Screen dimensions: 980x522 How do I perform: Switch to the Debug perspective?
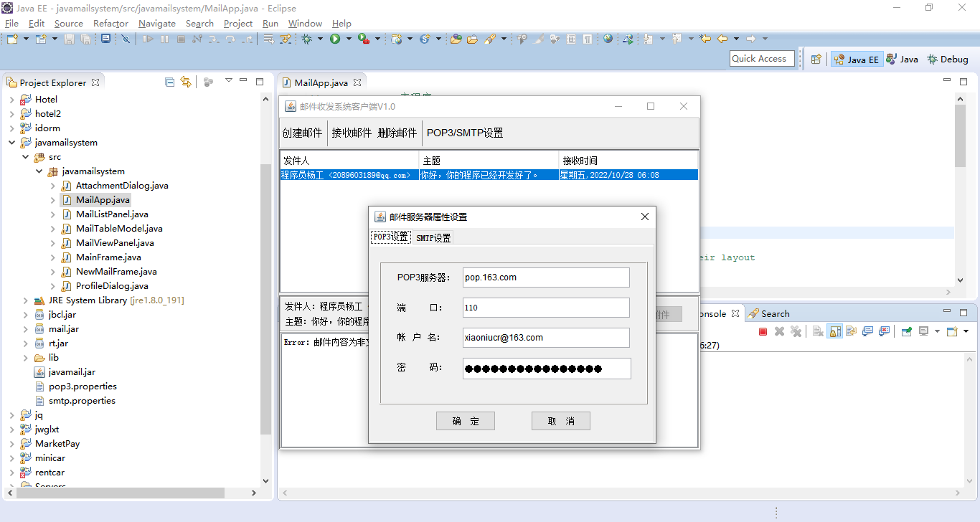(x=948, y=60)
